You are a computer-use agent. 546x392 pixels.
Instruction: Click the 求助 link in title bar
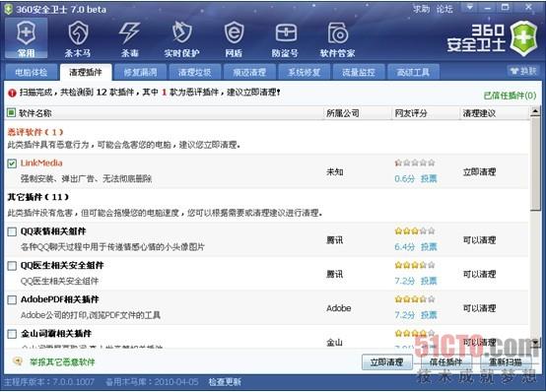point(422,9)
